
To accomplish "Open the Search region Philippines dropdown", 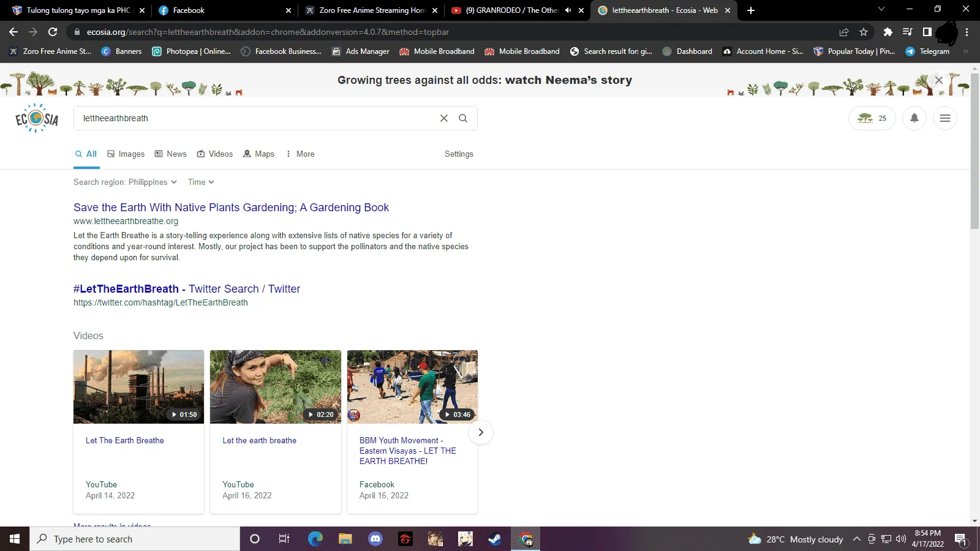I will 125,182.
